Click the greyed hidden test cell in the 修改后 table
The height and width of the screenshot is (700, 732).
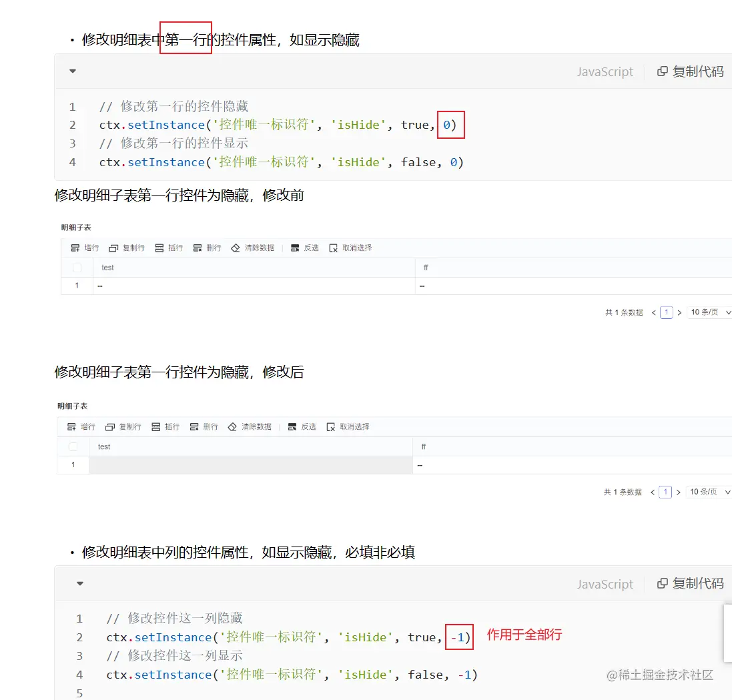pyautogui.click(x=251, y=465)
